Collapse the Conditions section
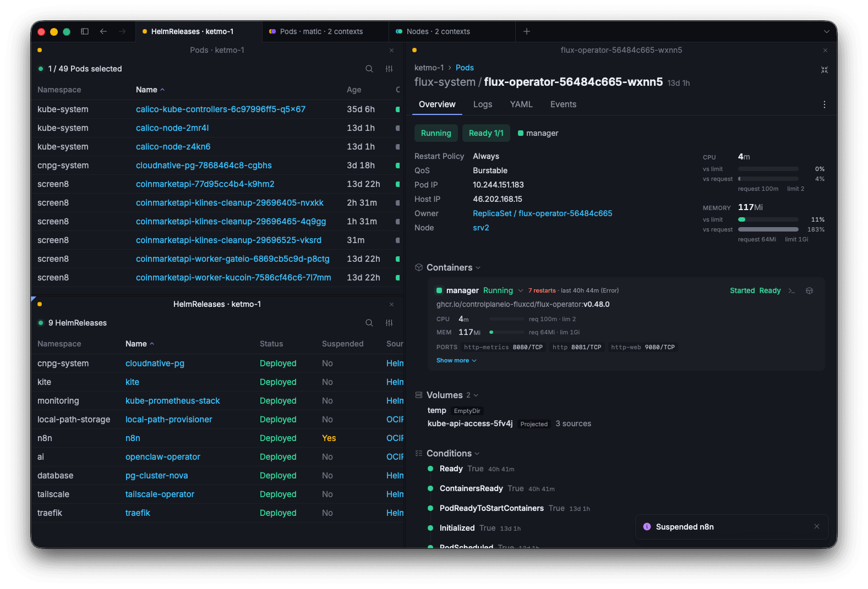 point(477,454)
